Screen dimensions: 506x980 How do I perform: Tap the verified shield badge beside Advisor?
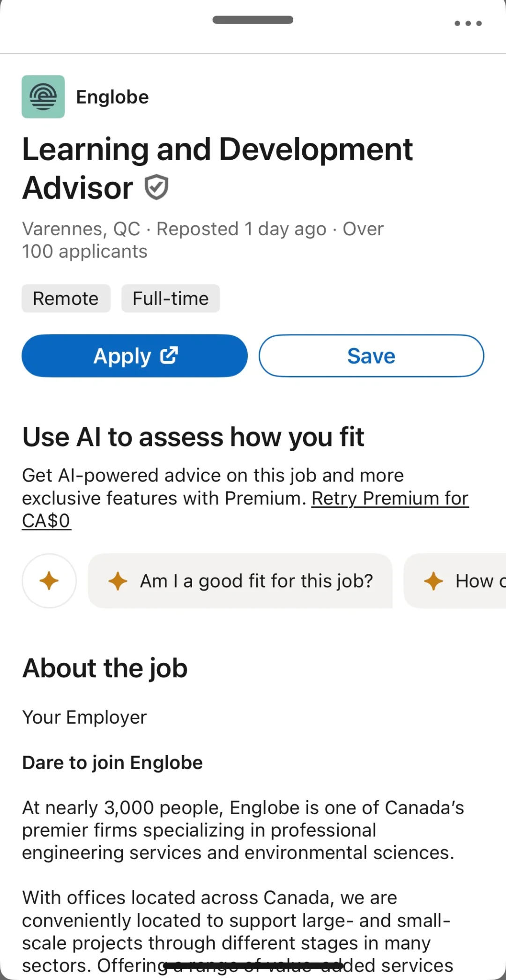click(156, 187)
